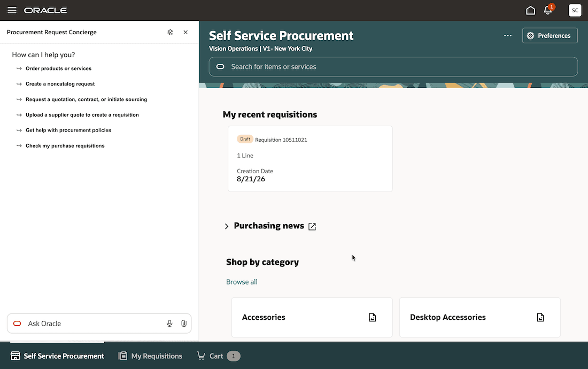Open the Desktop Accessories category card
This screenshot has height=369, width=588.
pyautogui.click(x=480, y=317)
